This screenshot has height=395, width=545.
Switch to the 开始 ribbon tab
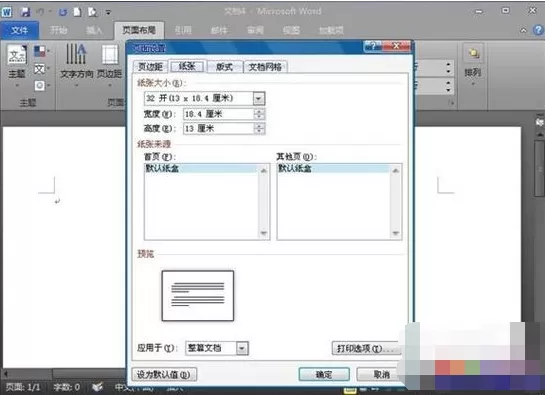pyautogui.click(x=58, y=30)
